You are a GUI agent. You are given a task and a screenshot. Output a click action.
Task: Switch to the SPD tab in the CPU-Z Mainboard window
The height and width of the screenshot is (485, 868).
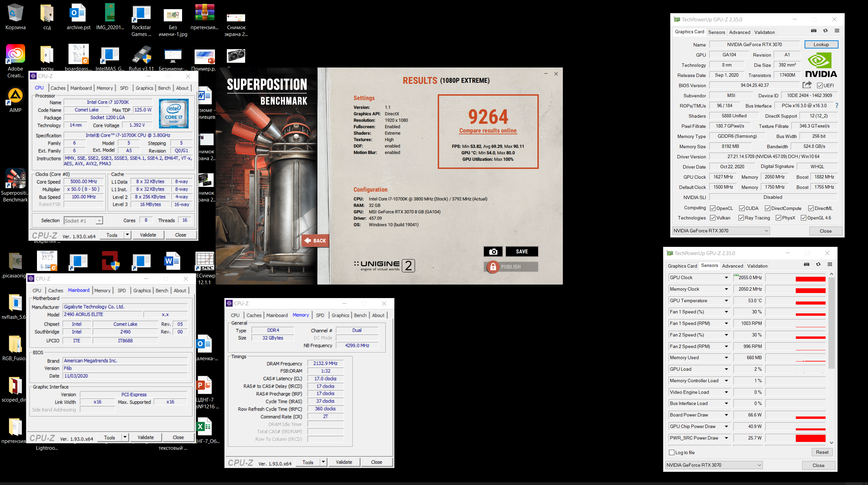122,291
